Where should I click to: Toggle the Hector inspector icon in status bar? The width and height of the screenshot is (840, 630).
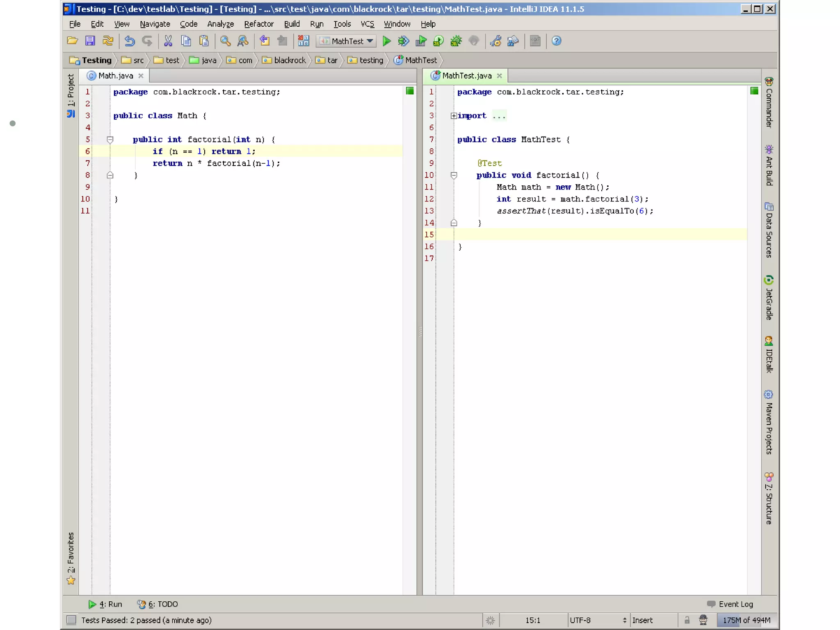click(x=703, y=620)
